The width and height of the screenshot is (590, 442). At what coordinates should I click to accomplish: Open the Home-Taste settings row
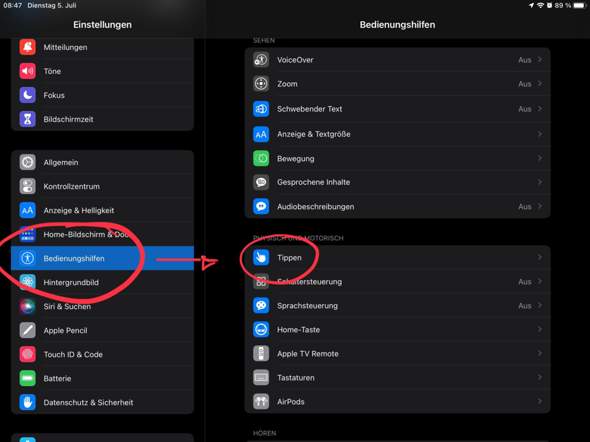pyautogui.click(x=397, y=330)
